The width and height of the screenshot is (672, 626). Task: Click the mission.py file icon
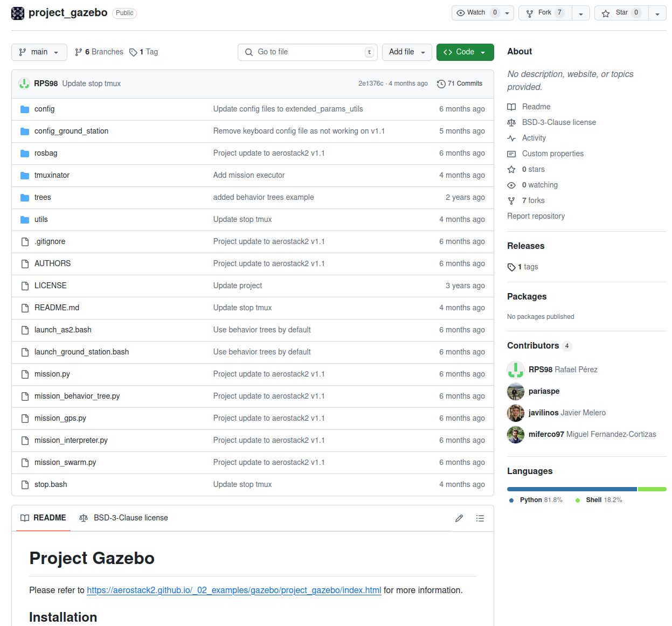click(25, 374)
